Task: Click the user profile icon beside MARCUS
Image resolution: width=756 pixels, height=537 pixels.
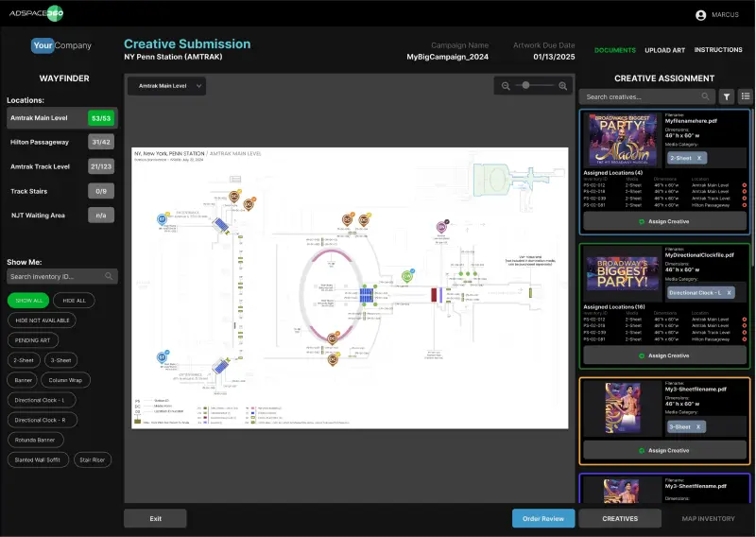Action: [x=700, y=15]
